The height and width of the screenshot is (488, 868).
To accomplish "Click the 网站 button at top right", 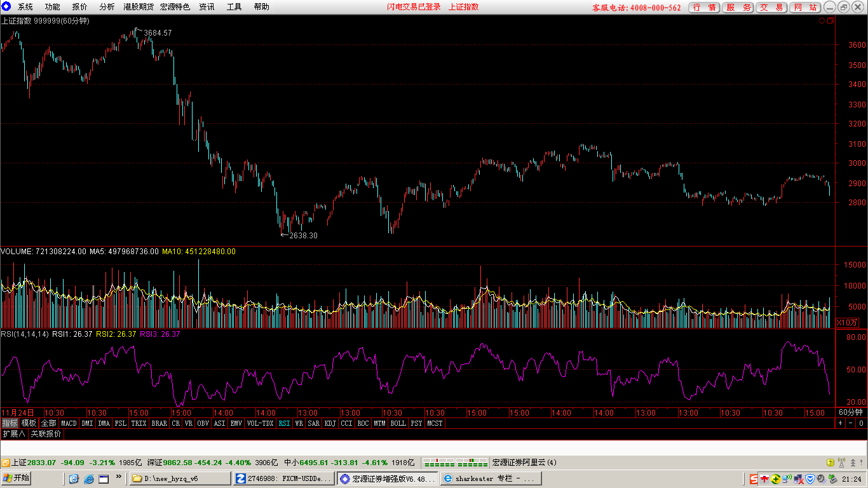I will point(805,8).
